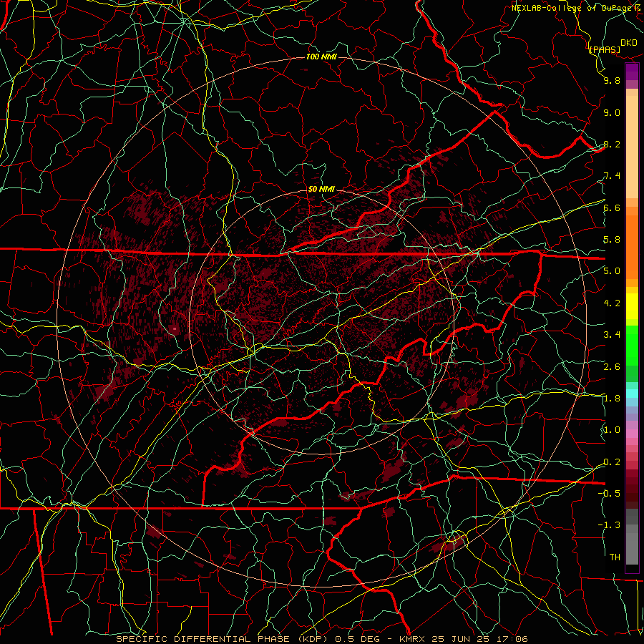
Task: Click the 7.4 value on the scale
Action: 612,176
